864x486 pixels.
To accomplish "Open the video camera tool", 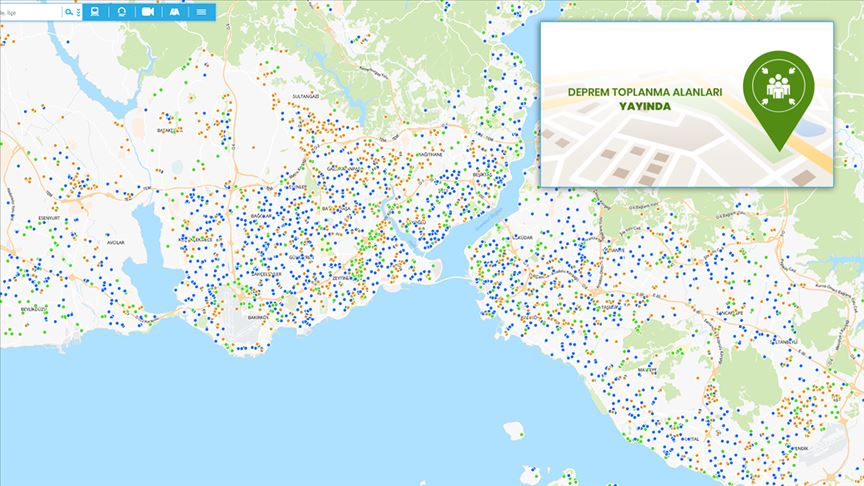I will tap(148, 12).
